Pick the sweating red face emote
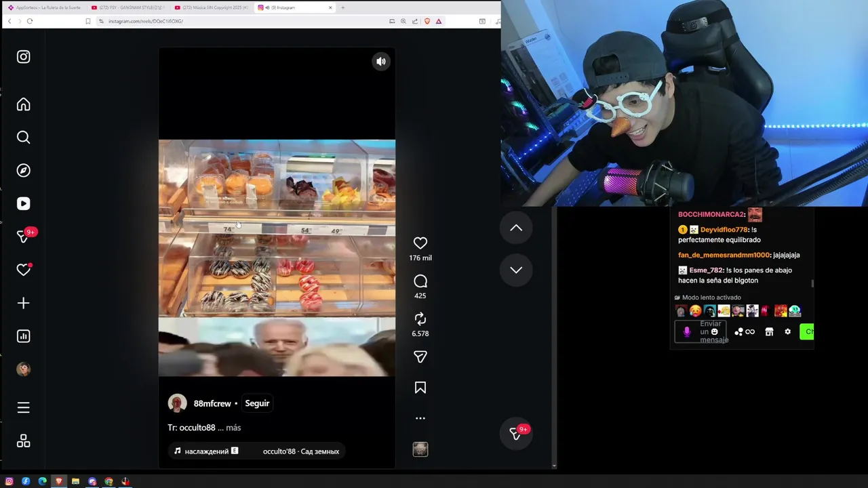This screenshot has height=488, width=868. [x=695, y=311]
